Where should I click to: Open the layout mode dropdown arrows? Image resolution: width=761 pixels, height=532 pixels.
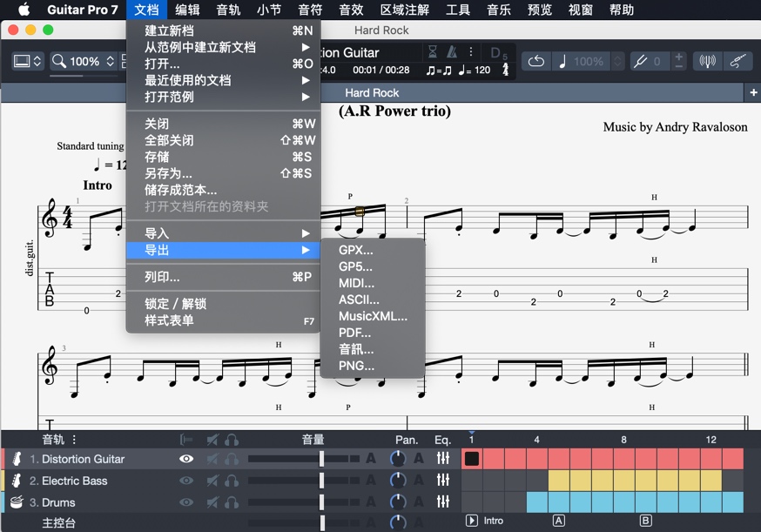pos(37,61)
